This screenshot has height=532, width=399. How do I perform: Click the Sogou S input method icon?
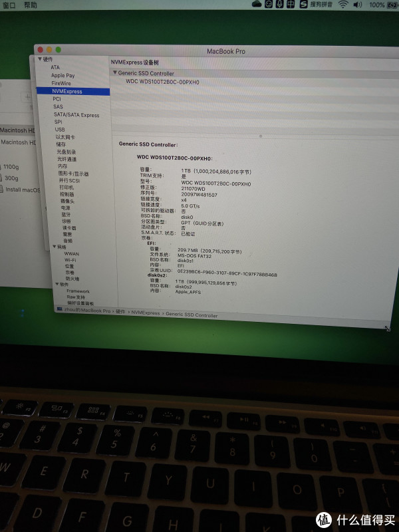click(303, 5)
